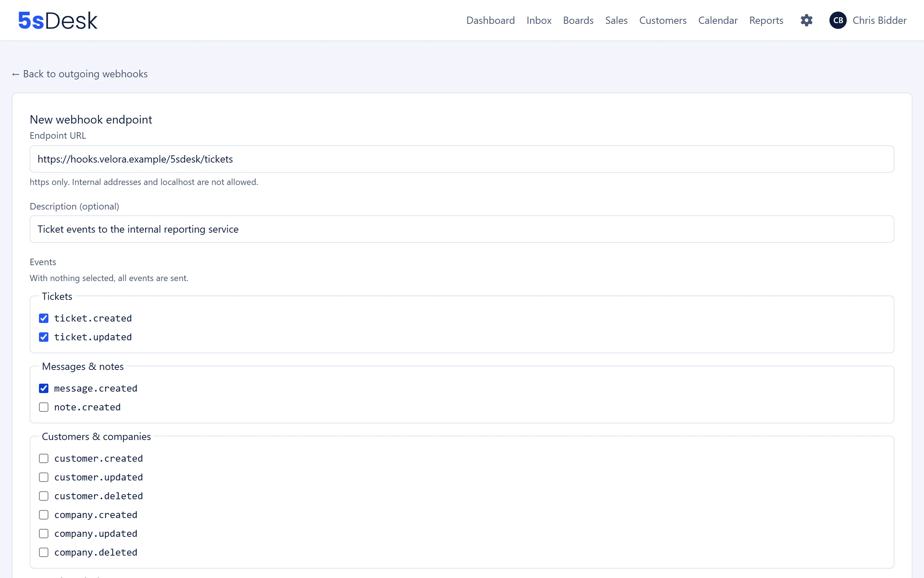Viewport: 924px width, 578px height.
Task: Enable the company.updated event
Action: [44, 533]
